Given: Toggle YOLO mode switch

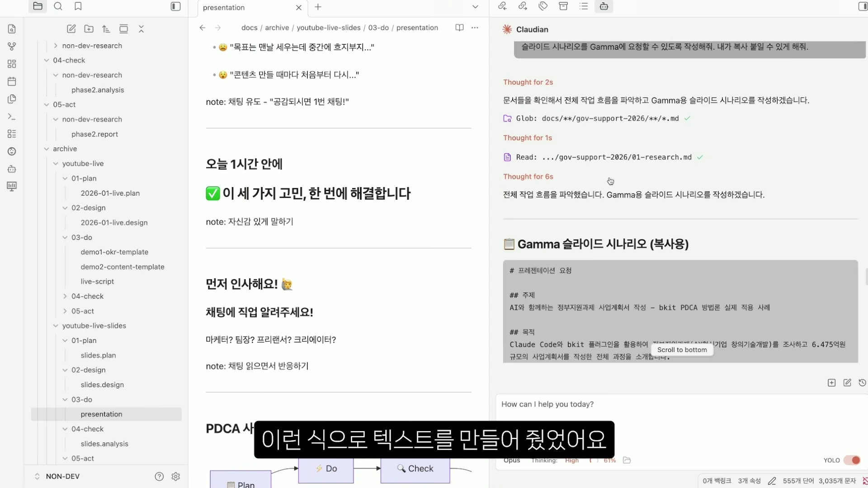Looking at the screenshot, I should click(x=852, y=460).
